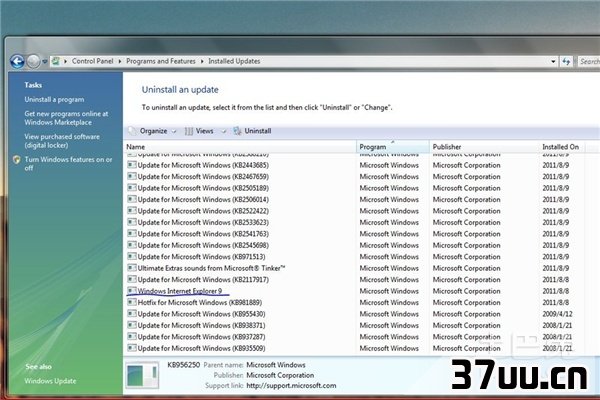Sort list by Program column
The width and height of the screenshot is (600, 400).
click(393, 147)
